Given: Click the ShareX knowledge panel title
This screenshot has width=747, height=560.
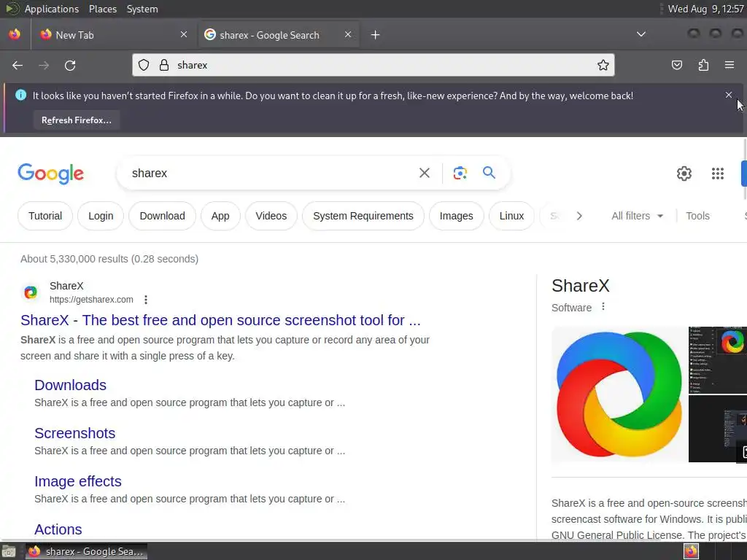Looking at the screenshot, I should 580,286.
